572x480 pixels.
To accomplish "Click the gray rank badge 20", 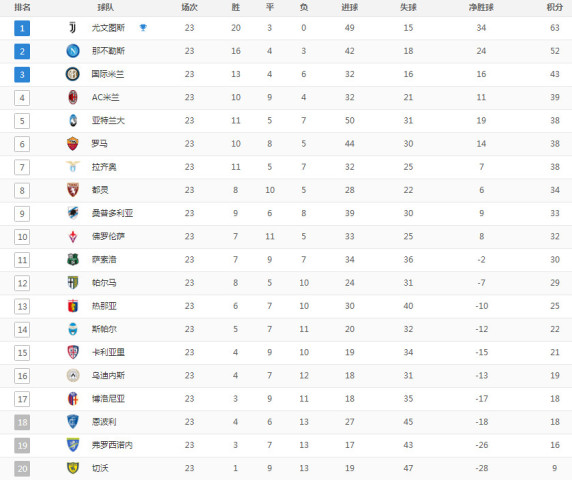I will click(x=22, y=469).
